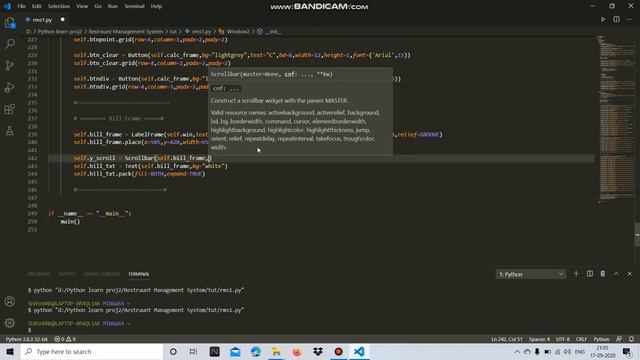Open the Firefox taskbar icon
Screen dimensions: 640x360
(x=297, y=351)
